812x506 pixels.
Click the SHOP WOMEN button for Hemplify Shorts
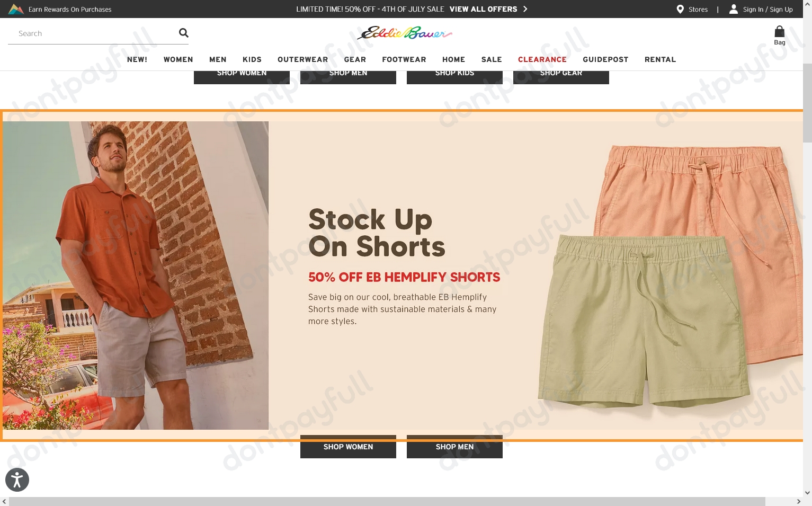click(348, 447)
